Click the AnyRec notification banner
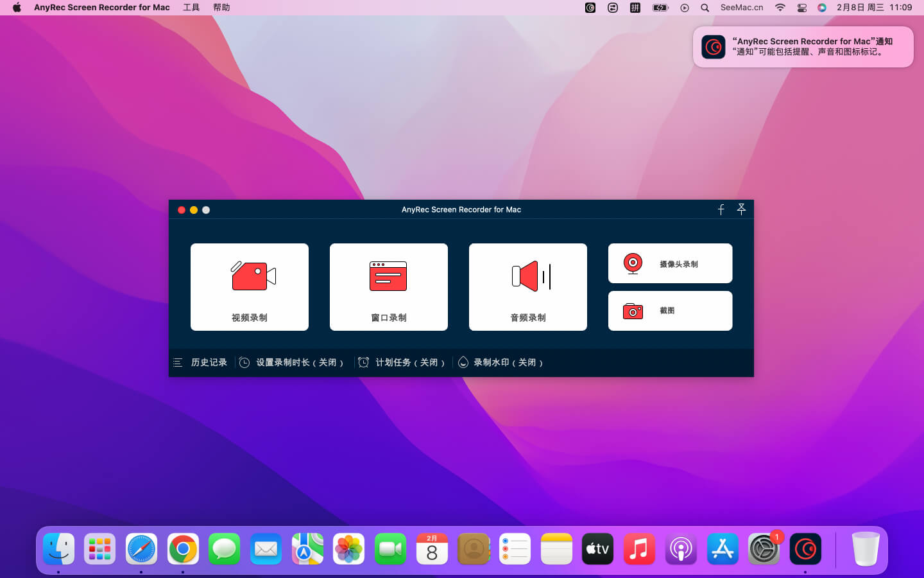The image size is (924, 578). (x=803, y=47)
